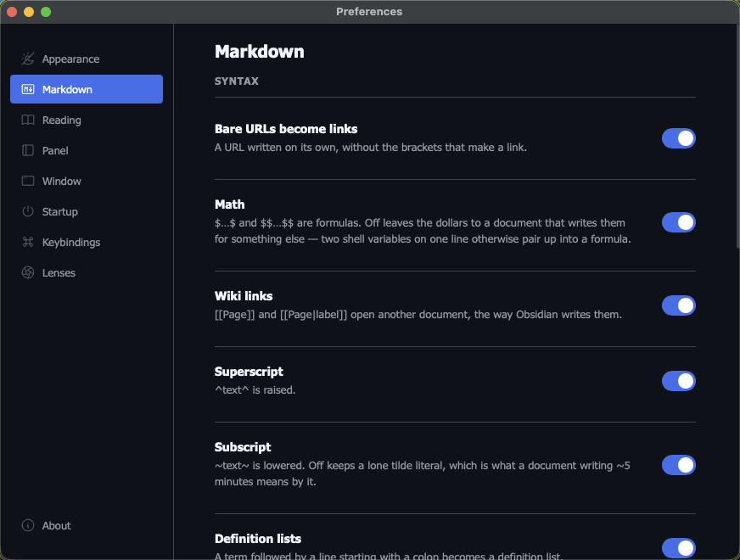Click the Keybindings command-key icon
The image size is (740, 560).
pos(28,242)
